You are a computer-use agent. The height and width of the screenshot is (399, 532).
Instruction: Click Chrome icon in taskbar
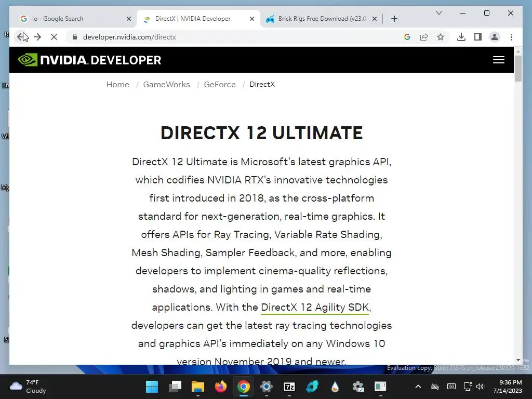click(x=244, y=387)
